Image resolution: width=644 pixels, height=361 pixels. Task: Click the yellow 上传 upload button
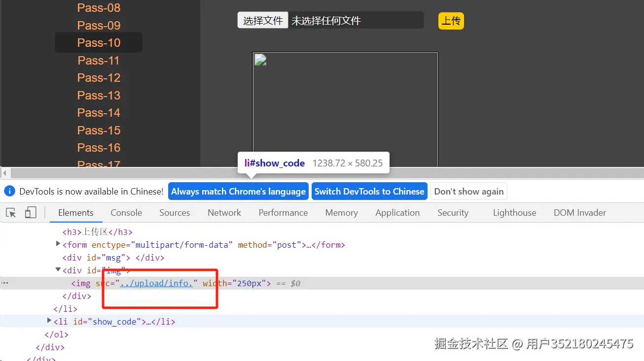pos(451,21)
